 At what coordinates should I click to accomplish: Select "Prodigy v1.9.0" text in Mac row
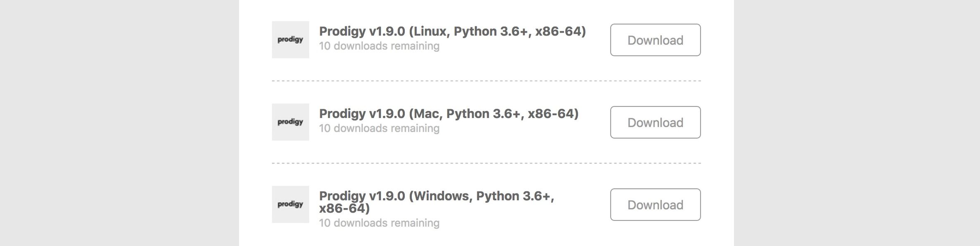point(362,114)
